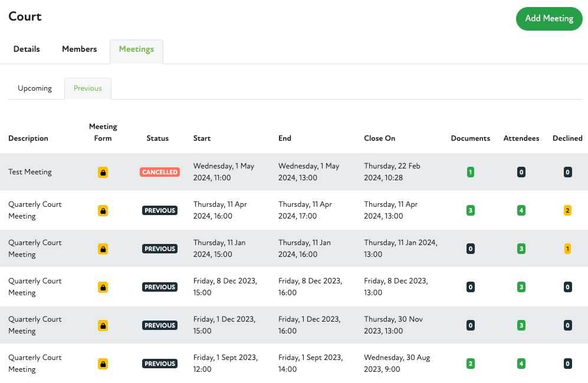Open the Test Meeting row description
Image resolution: width=588 pixels, height=383 pixels.
click(x=30, y=172)
